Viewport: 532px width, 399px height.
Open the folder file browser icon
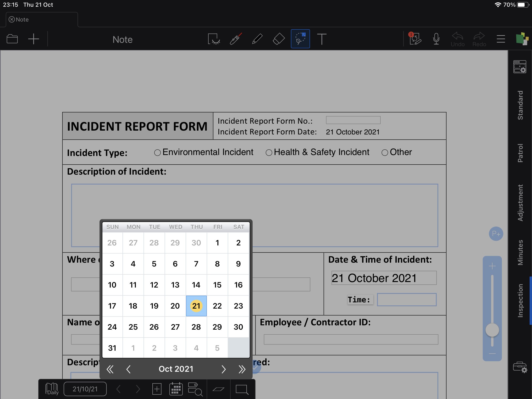click(12, 39)
